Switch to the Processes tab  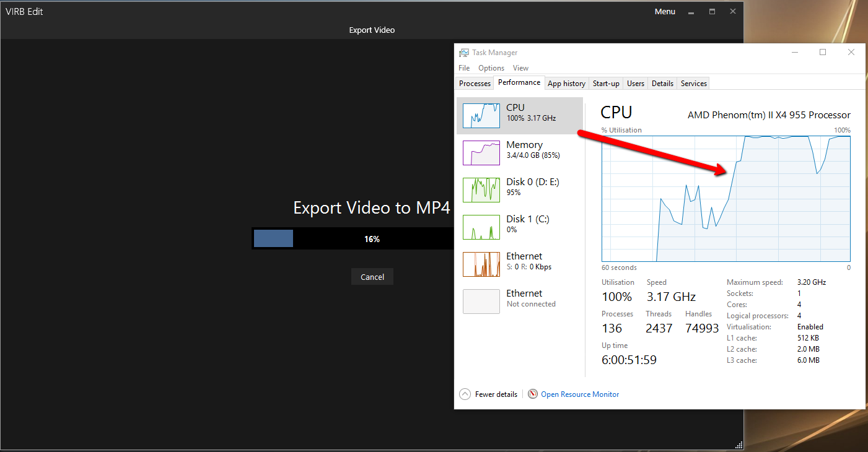(475, 84)
